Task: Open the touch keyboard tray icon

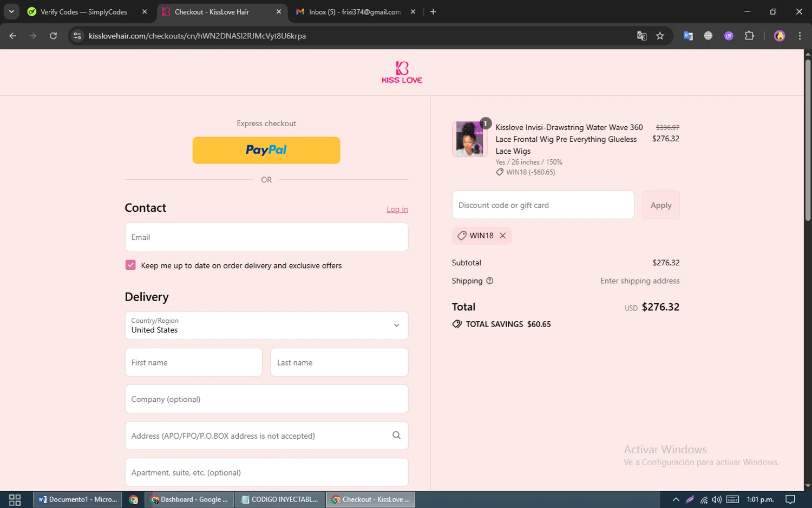Action: pos(732,499)
